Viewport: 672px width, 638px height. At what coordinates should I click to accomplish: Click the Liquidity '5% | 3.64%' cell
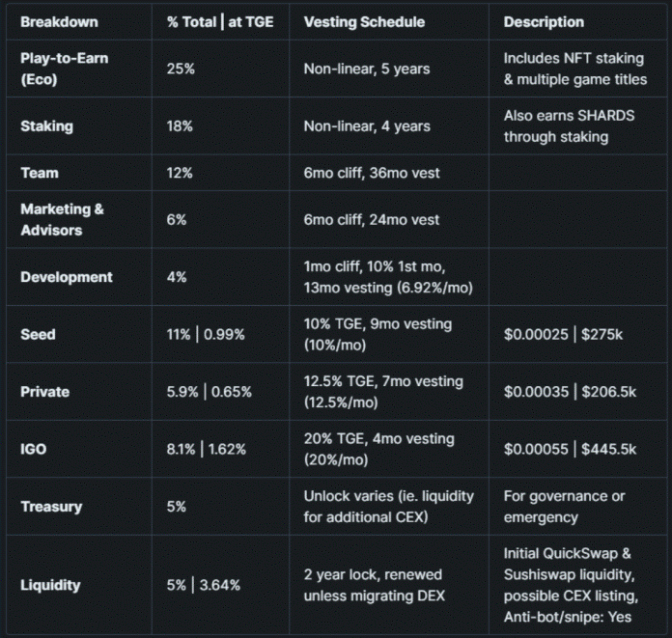pyautogui.click(x=204, y=585)
